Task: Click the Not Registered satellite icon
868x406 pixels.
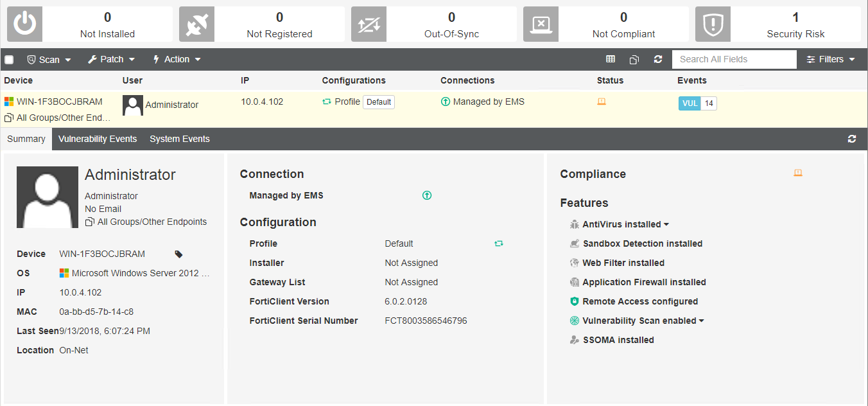Action: (196, 24)
